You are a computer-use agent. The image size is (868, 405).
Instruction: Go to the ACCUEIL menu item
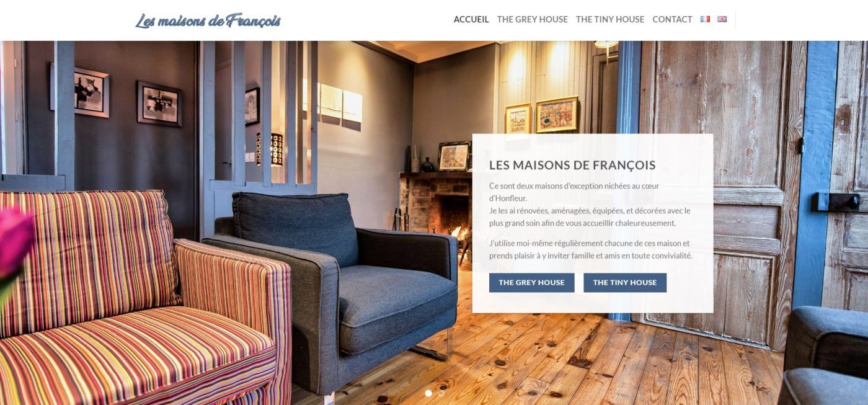tap(471, 19)
